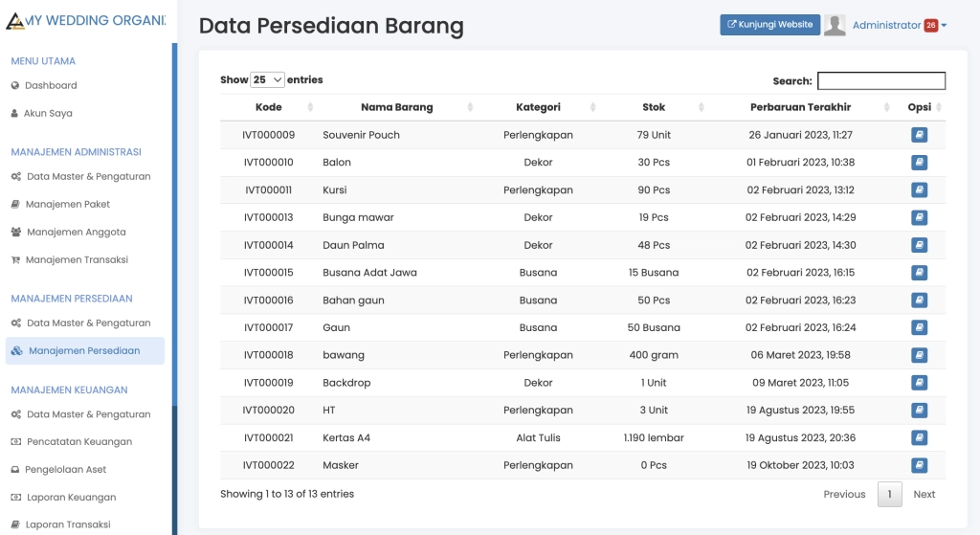
Task: Click the Manajemen Paket book icon
Action: pyautogui.click(x=15, y=205)
